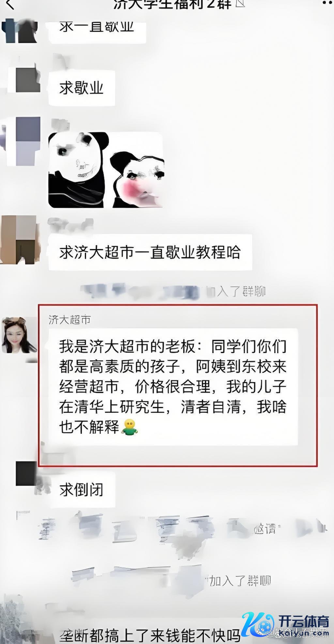Image resolution: width=334 pixels, height=644 pixels.
Task: Tap the back arrow in the header
Action: [10, 4]
